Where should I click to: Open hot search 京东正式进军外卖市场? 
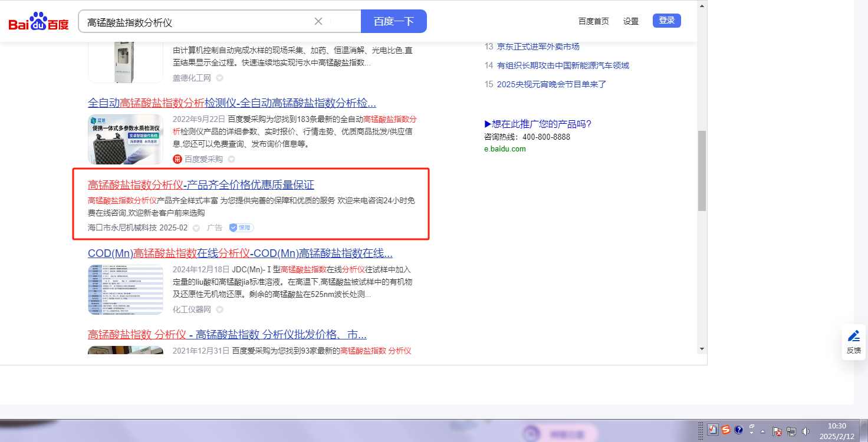tap(538, 47)
